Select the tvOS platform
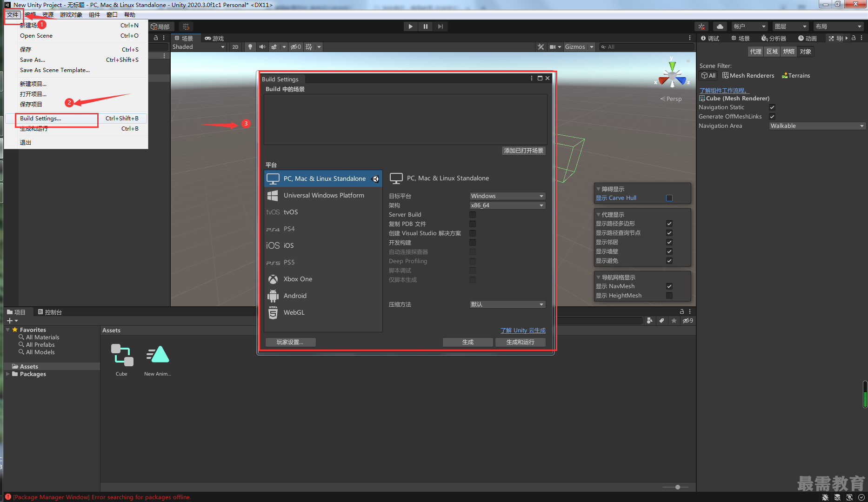This screenshot has width=868, height=502. (323, 212)
